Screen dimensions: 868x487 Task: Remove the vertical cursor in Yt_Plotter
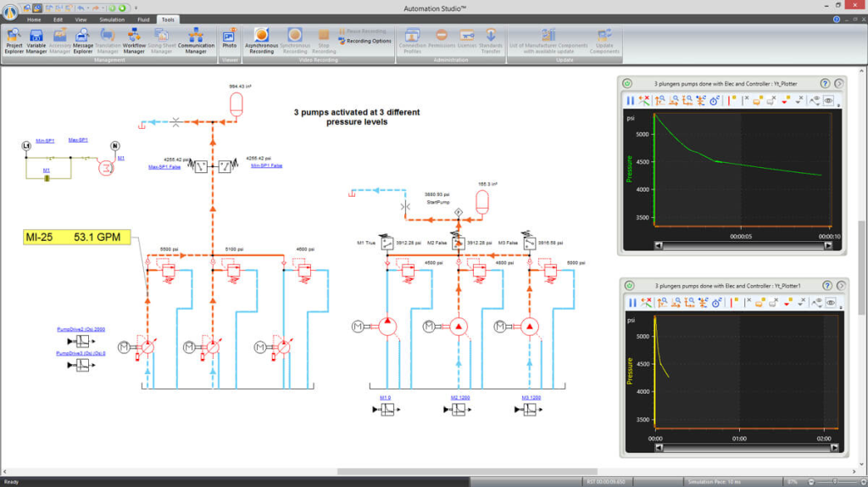(746, 100)
